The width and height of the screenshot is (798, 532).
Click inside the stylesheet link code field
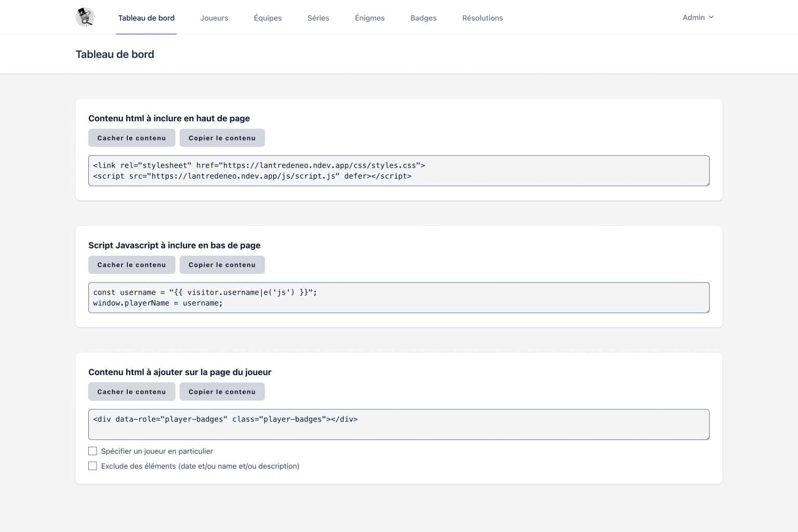pos(398,170)
